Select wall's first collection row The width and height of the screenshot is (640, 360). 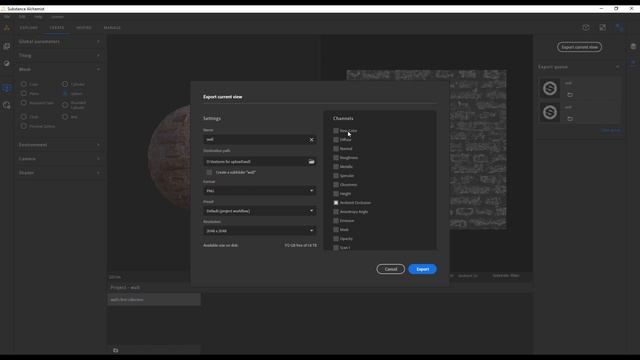click(x=154, y=300)
